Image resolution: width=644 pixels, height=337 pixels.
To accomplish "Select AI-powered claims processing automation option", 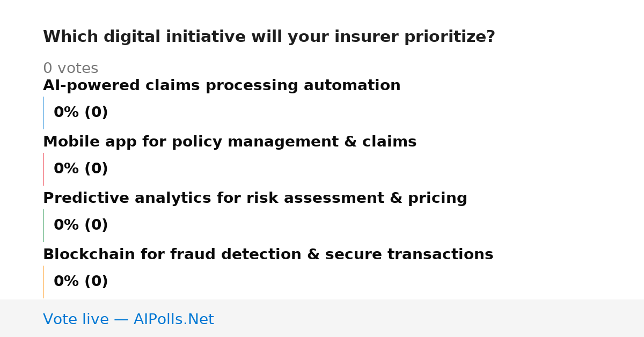I will pyautogui.click(x=222, y=86).
